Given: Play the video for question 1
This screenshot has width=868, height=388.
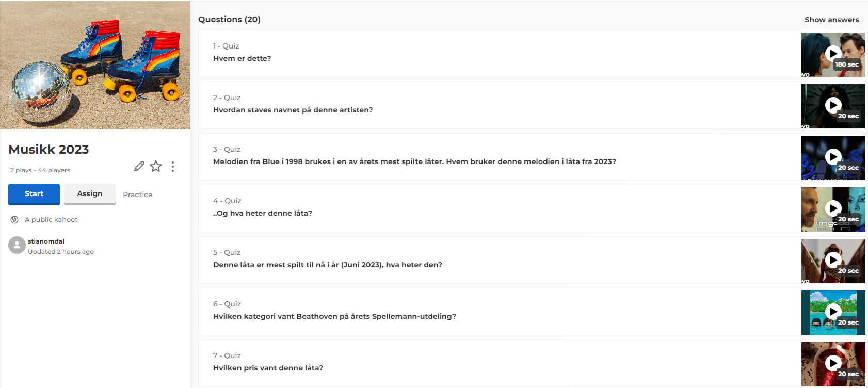Looking at the screenshot, I should coord(833,54).
